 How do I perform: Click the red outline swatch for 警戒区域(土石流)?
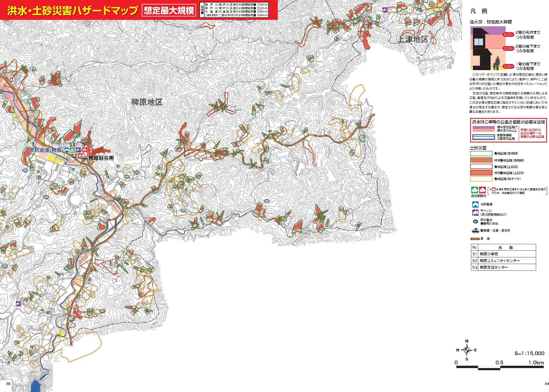tap(481, 167)
